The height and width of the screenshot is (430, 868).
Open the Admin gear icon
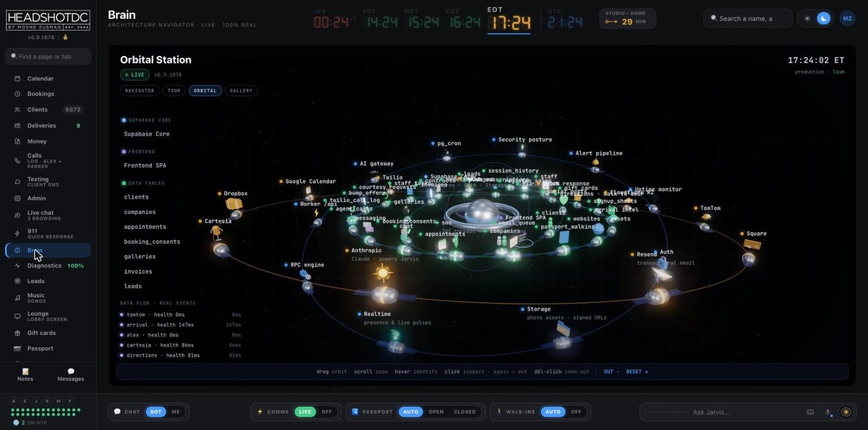[x=17, y=198]
